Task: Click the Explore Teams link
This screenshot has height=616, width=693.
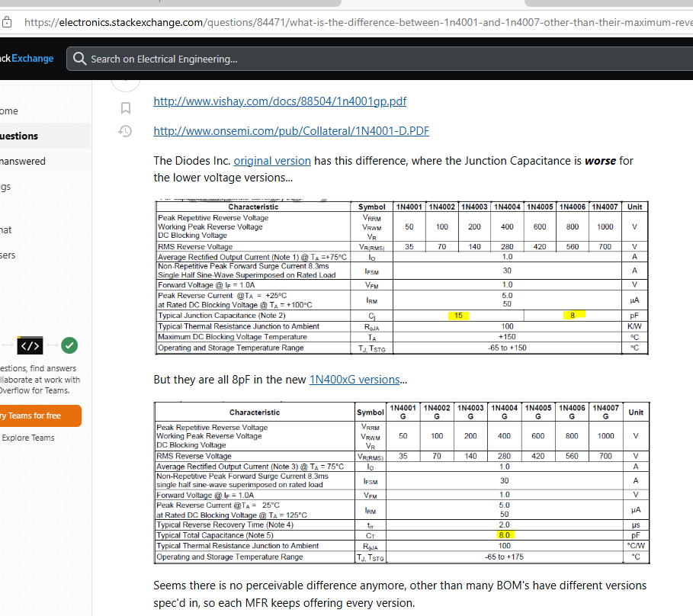Action: point(28,438)
